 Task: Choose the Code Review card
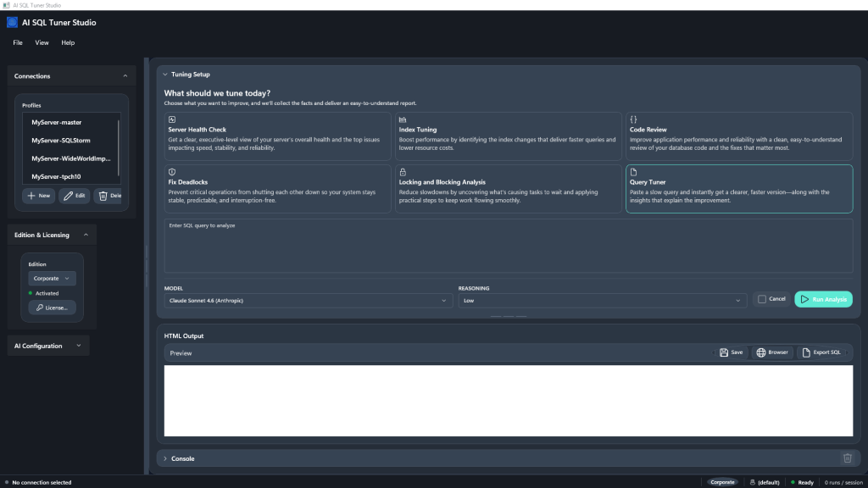click(x=739, y=136)
